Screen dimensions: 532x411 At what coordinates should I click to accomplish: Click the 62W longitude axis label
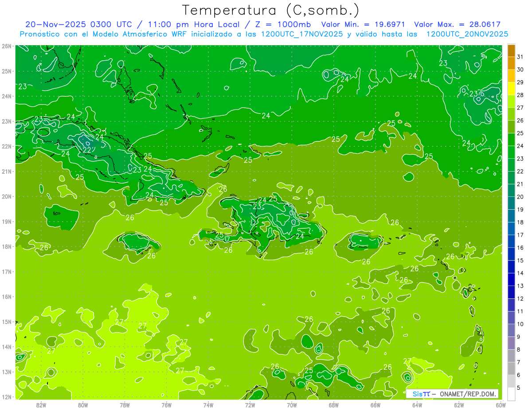pos(459,405)
